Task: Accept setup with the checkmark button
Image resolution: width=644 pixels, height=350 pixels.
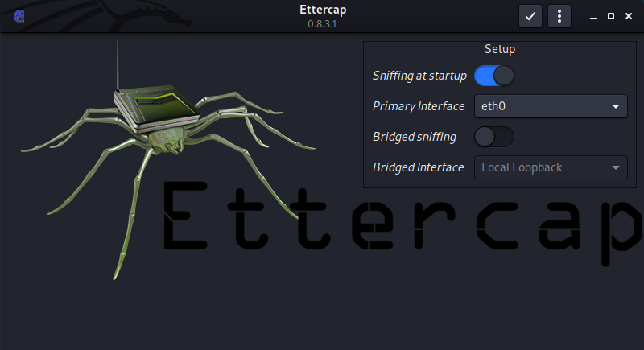Action: click(x=530, y=16)
